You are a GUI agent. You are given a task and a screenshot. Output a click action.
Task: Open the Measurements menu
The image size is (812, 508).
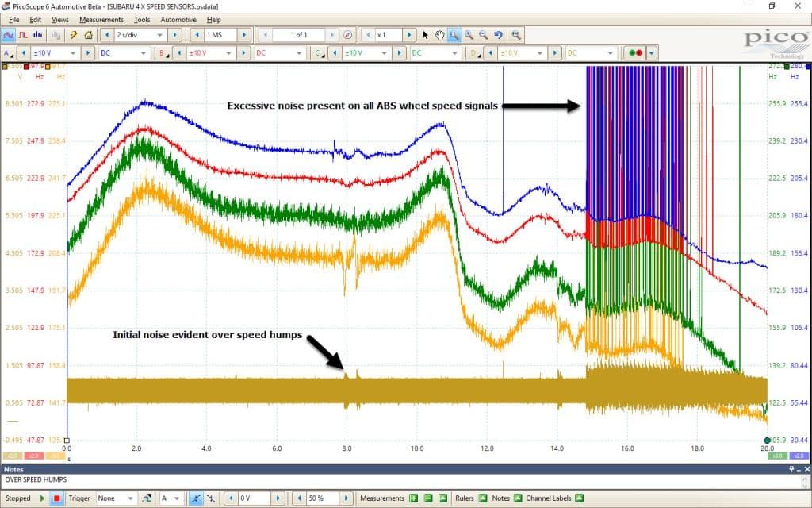click(101, 20)
